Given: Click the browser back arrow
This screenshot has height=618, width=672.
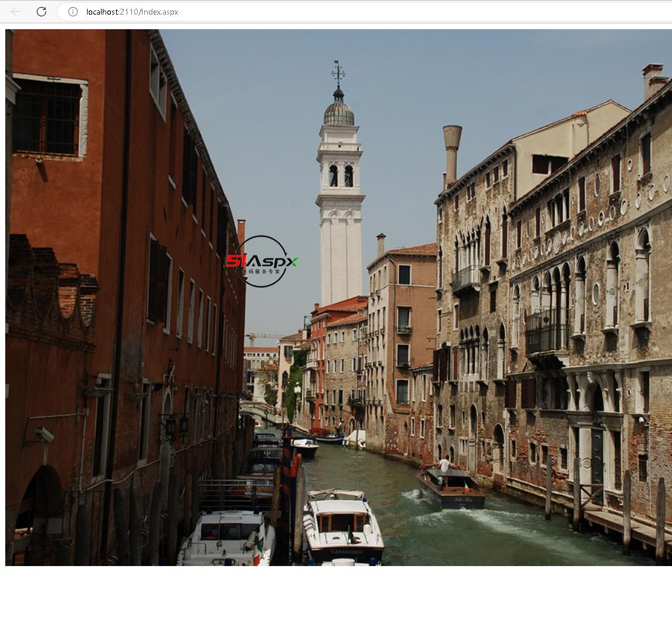Looking at the screenshot, I should click(x=15, y=12).
